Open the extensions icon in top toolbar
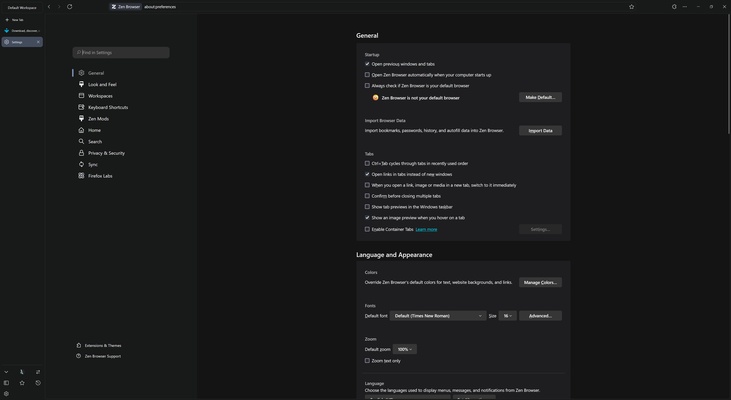 [x=674, y=7]
